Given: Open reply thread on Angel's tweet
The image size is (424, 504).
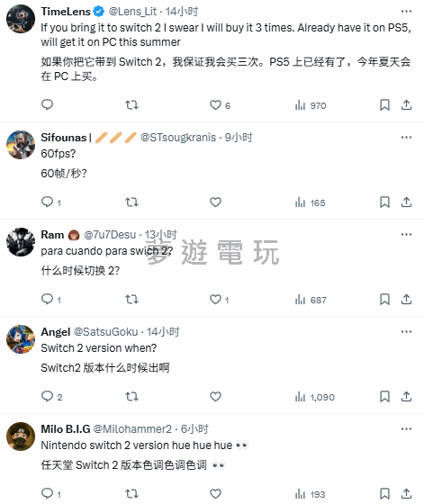Looking at the screenshot, I should pos(51,397).
